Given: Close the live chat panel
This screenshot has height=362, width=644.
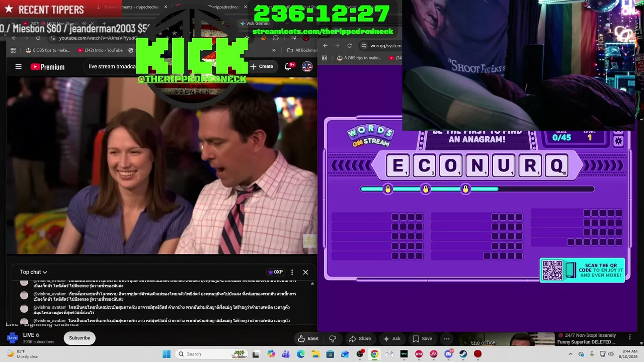Looking at the screenshot, I should pyautogui.click(x=305, y=272).
